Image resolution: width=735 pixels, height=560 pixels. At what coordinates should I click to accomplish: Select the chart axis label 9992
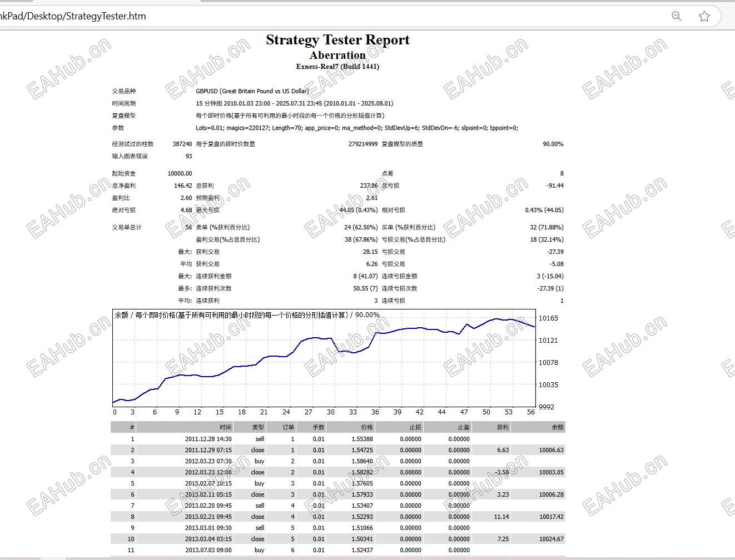pos(547,407)
